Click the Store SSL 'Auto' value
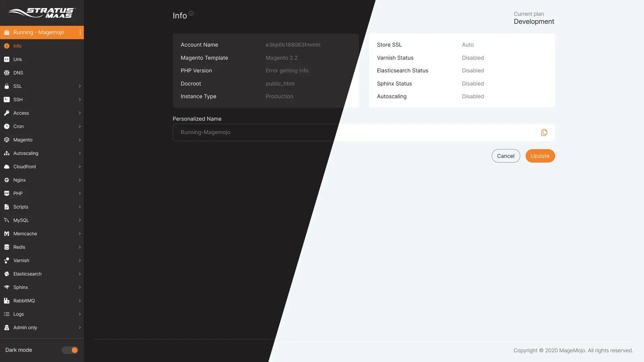This screenshot has width=644, height=362. point(468,45)
